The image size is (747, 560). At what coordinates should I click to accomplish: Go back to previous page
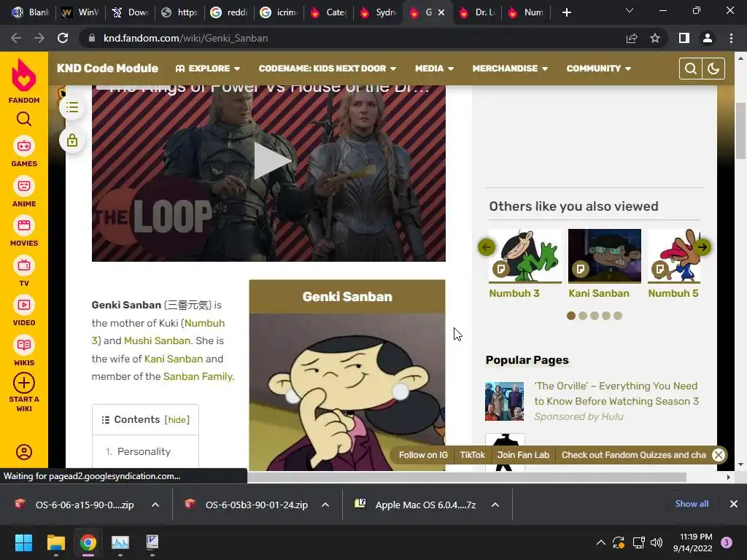(x=16, y=38)
